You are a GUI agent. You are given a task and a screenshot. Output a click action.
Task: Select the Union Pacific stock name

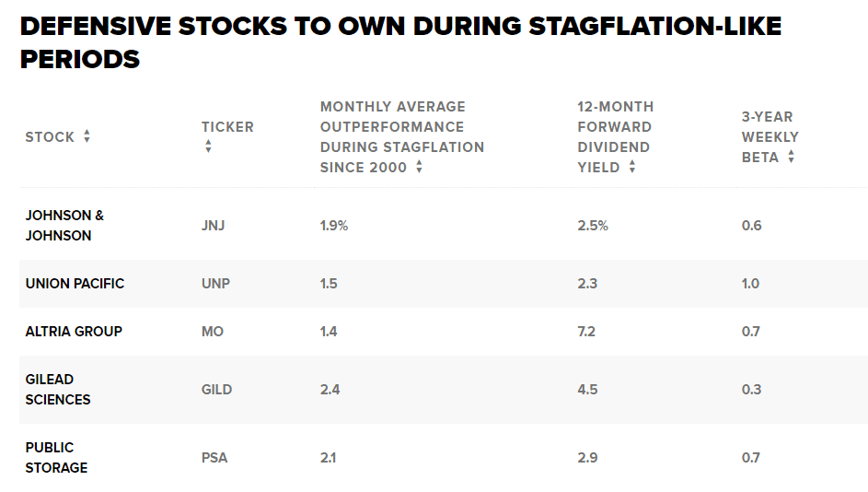pos(75,283)
